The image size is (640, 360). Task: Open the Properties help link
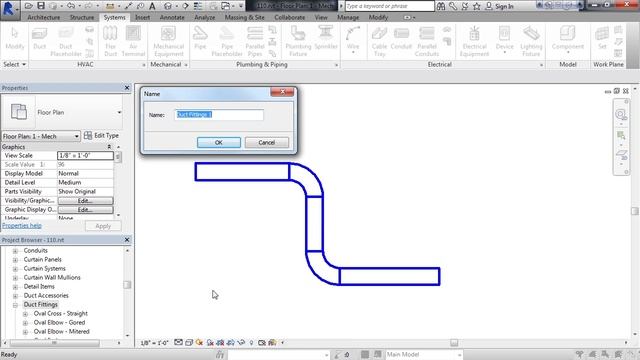pos(22,225)
